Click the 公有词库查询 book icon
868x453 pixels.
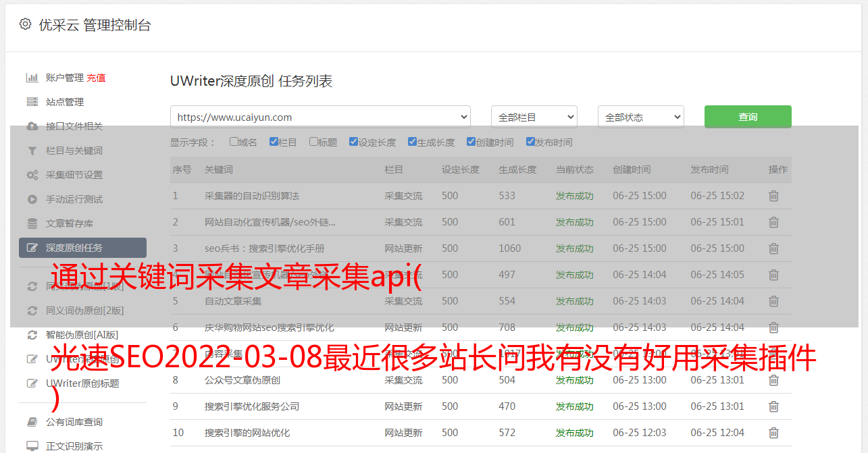click(32, 422)
